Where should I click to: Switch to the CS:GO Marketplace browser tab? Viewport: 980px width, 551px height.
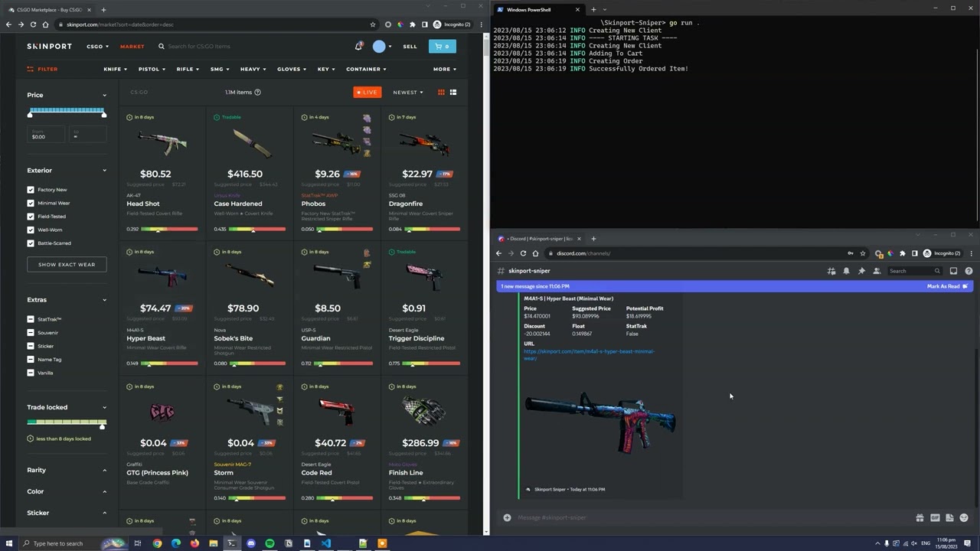[x=48, y=9]
